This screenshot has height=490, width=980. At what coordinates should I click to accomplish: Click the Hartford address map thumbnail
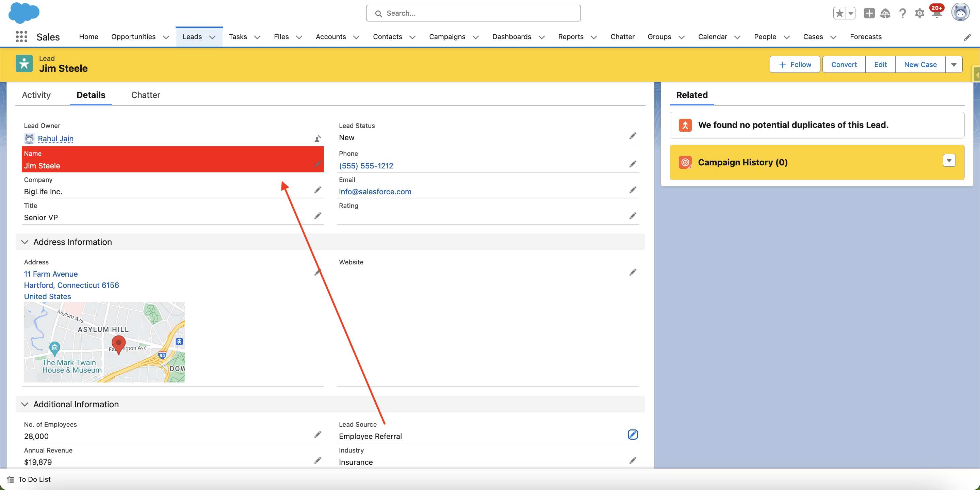(104, 342)
